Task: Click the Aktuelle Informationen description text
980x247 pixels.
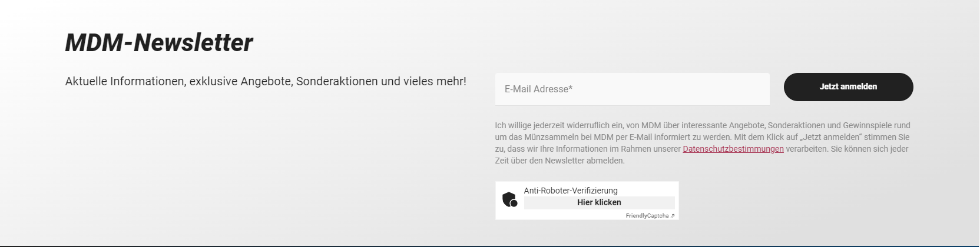Action: pos(266,81)
